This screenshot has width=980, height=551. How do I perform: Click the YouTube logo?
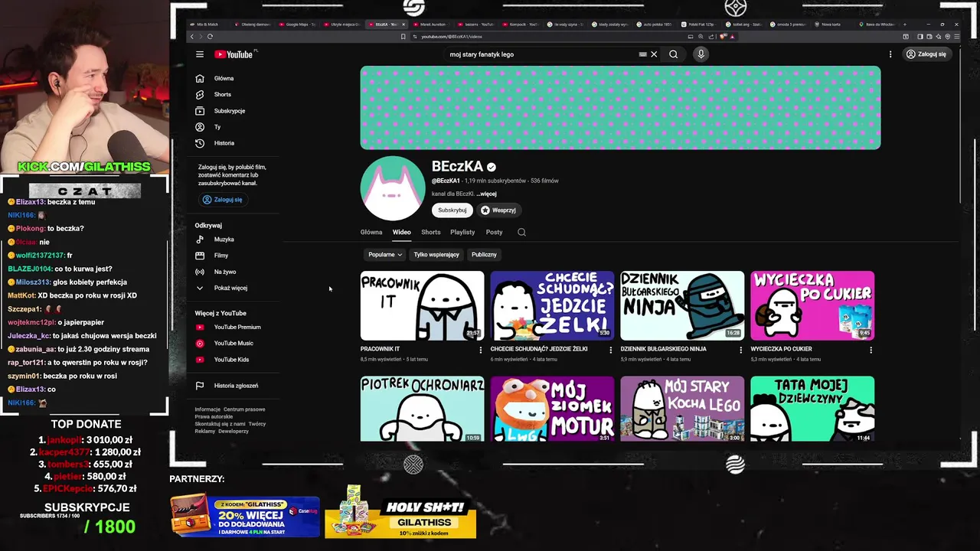[234, 54]
